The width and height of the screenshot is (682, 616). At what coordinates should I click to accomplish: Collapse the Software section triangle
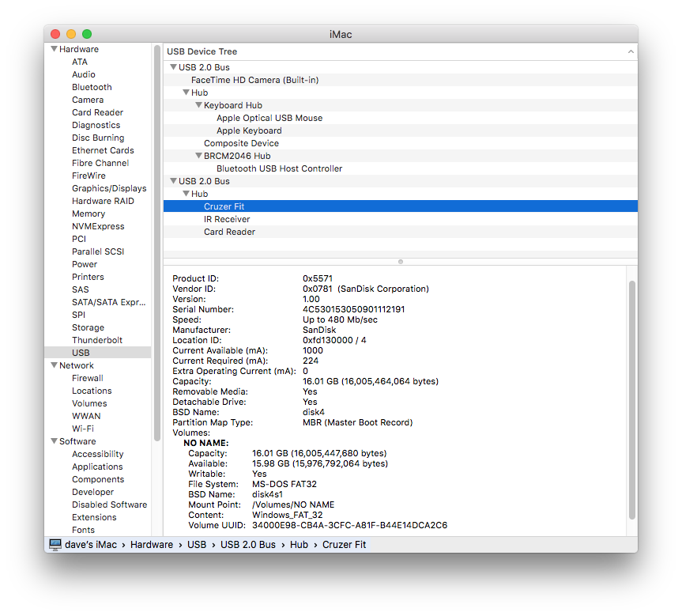54,441
